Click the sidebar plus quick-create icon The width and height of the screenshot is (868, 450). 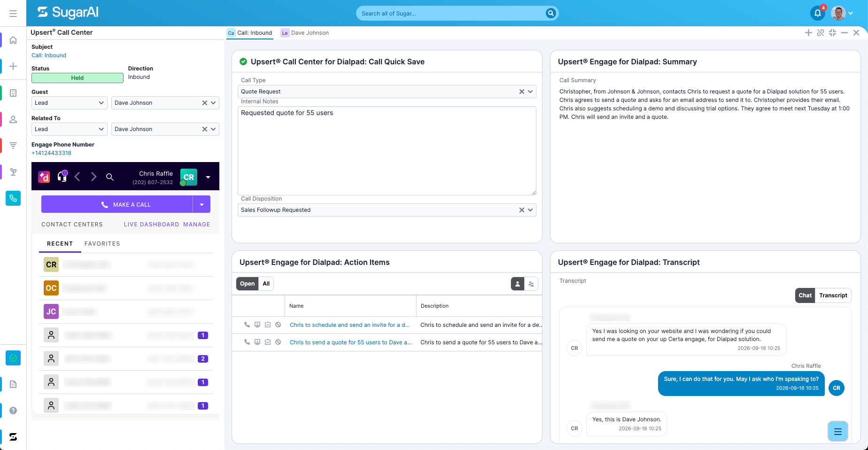(x=13, y=66)
